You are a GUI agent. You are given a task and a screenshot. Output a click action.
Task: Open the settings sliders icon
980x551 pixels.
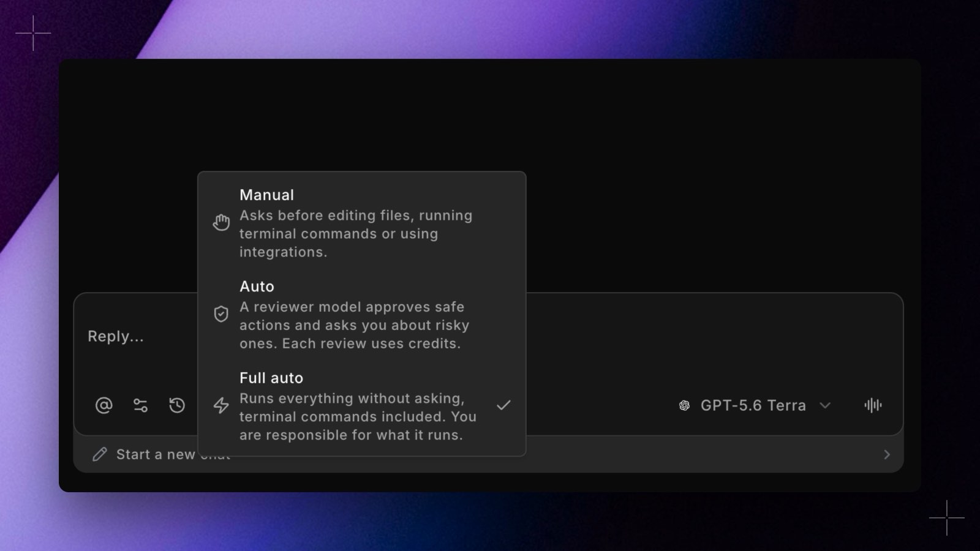(140, 405)
